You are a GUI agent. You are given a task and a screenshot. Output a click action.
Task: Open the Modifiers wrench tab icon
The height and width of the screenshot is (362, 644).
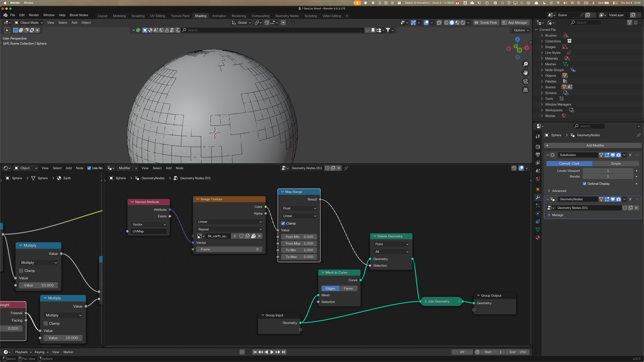pyautogui.click(x=538, y=197)
